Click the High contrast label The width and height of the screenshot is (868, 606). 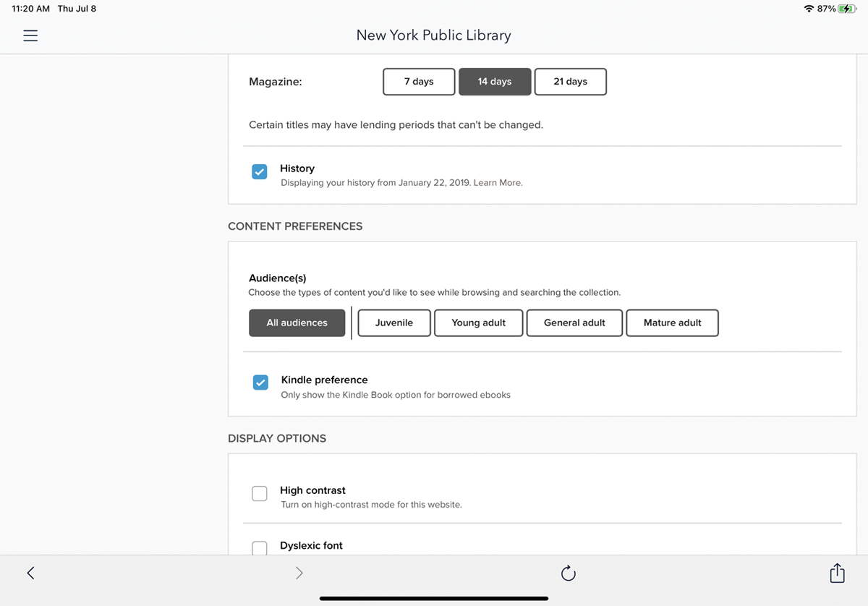point(313,490)
